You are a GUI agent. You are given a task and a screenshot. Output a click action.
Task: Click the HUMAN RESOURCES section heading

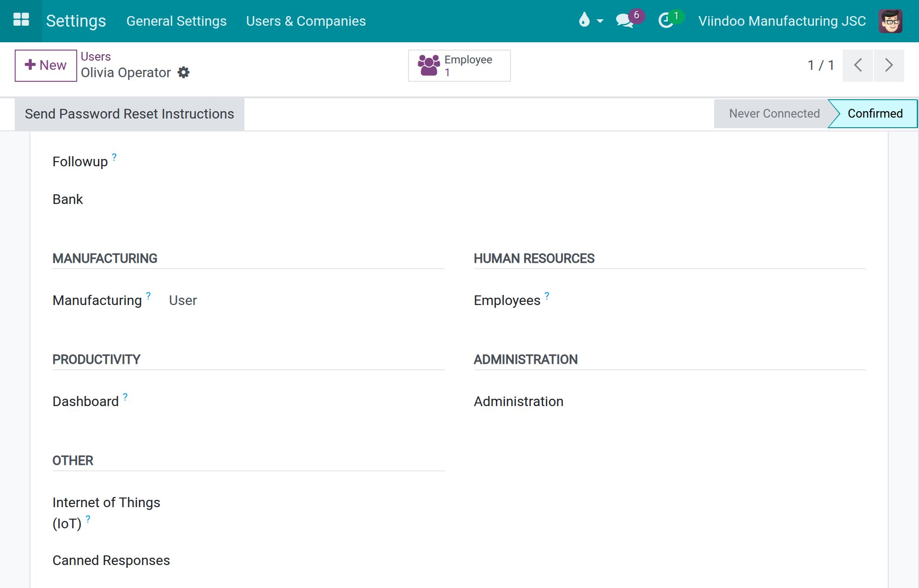(534, 259)
